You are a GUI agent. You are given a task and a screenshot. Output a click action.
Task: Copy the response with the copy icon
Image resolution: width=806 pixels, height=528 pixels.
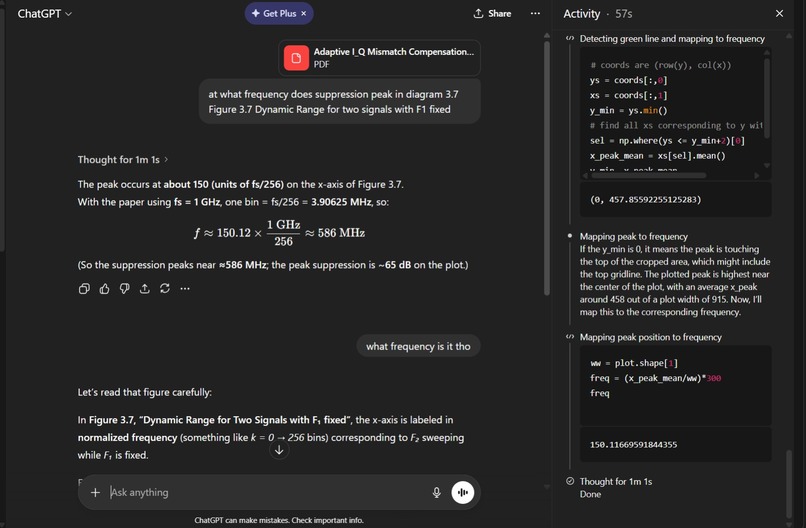pyautogui.click(x=84, y=289)
